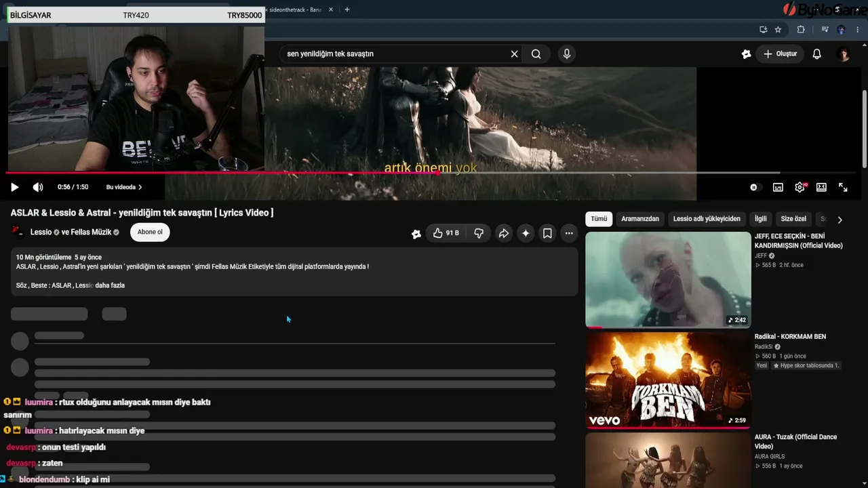Like the video showing 91 B
This screenshot has height=488, width=868.
pyautogui.click(x=446, y=233)
